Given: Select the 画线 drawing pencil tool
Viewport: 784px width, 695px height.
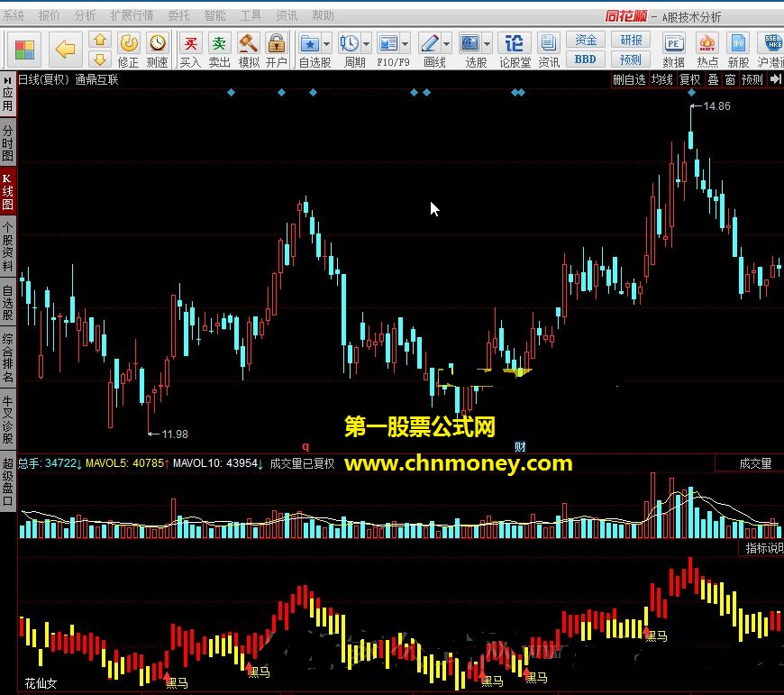Looking at the screenshot, I should point(430,44).
